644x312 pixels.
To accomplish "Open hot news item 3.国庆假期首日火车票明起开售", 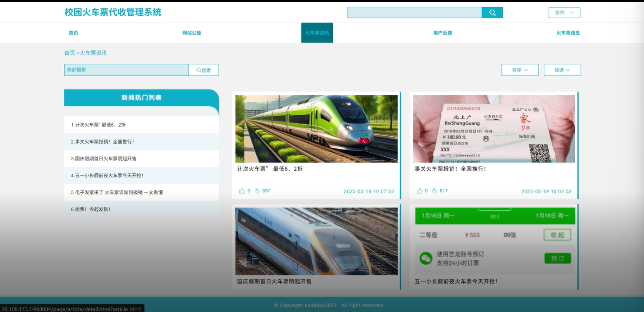I will [142, 158].
